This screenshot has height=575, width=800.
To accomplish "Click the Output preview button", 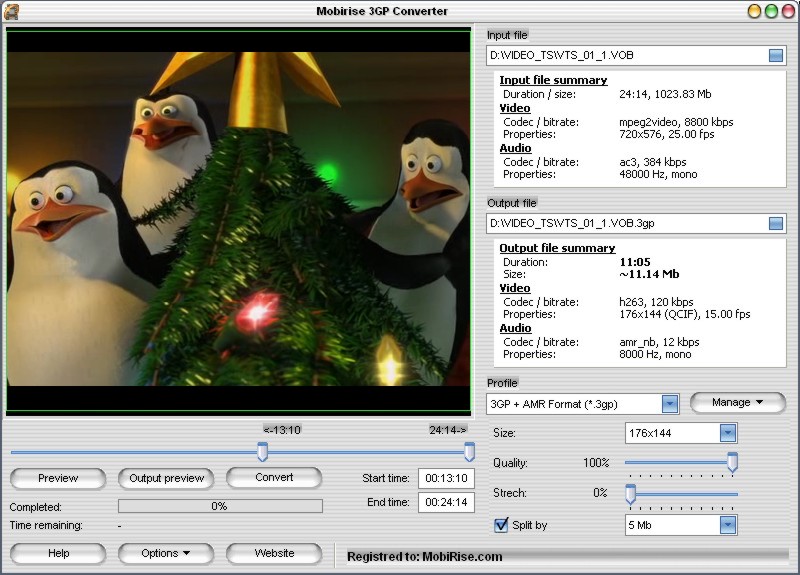I will (166, 479).
